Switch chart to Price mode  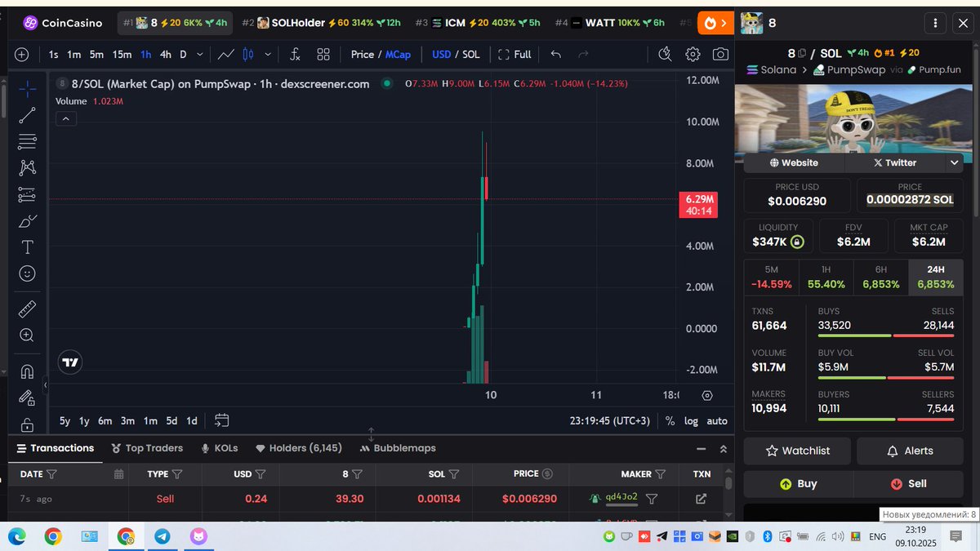pyautogui.click(x=363, y=55)
